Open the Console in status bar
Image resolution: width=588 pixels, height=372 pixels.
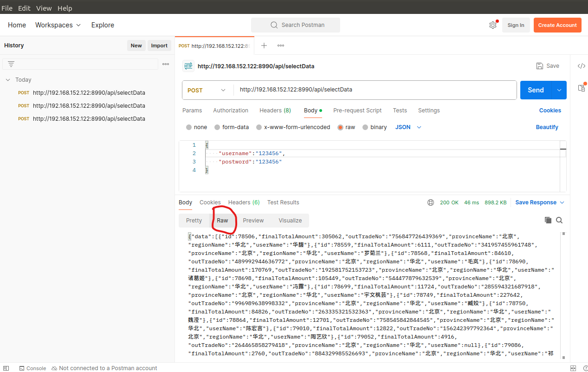coord(32,368)
